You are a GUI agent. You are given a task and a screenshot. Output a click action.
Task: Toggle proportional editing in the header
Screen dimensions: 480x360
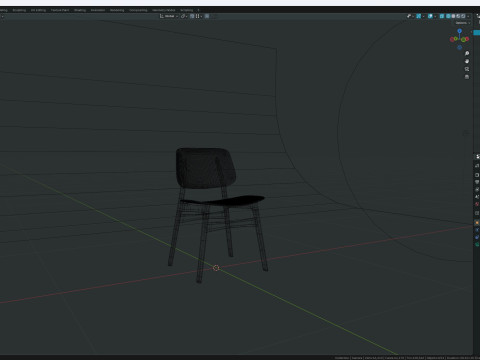207,16
